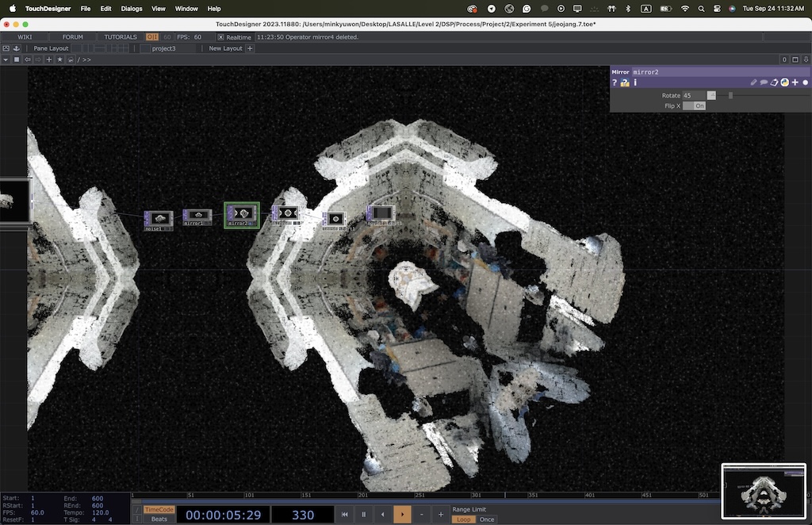Click the Python icon in parameter panel

click(x=784, y=82)
